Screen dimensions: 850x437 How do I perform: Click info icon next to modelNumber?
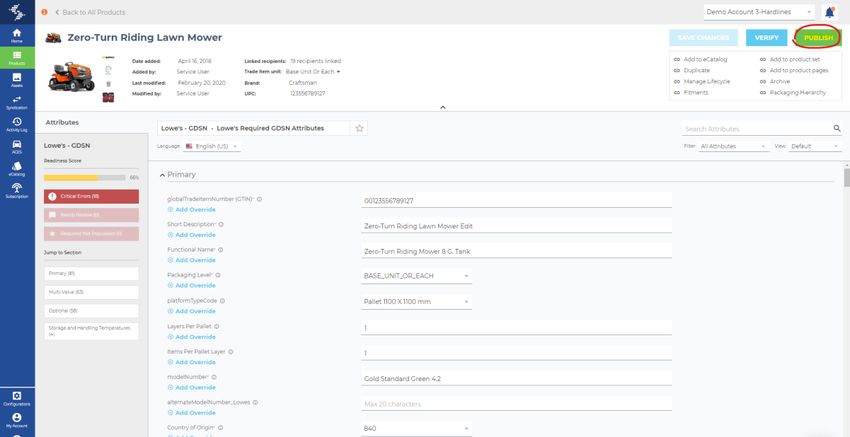pos(214,377)
